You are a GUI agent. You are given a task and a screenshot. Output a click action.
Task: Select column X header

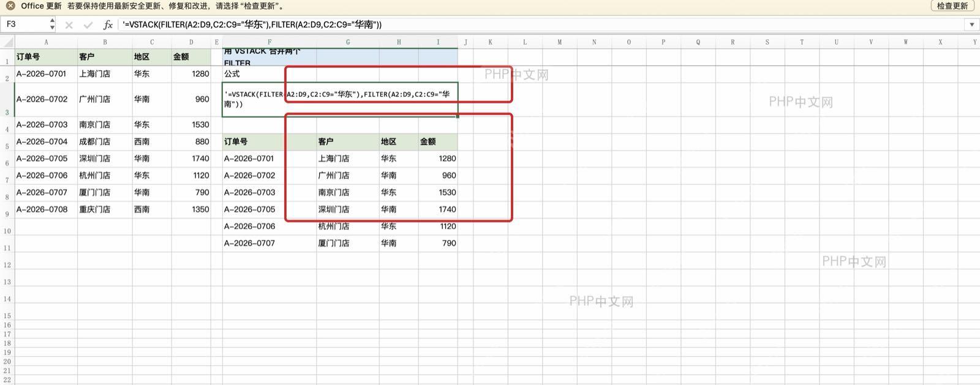[x=940, y=42]
